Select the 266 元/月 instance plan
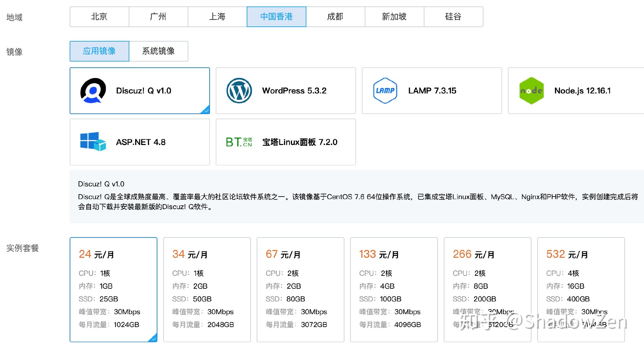This screenshot has height=348, width=644. click(488, 290)
